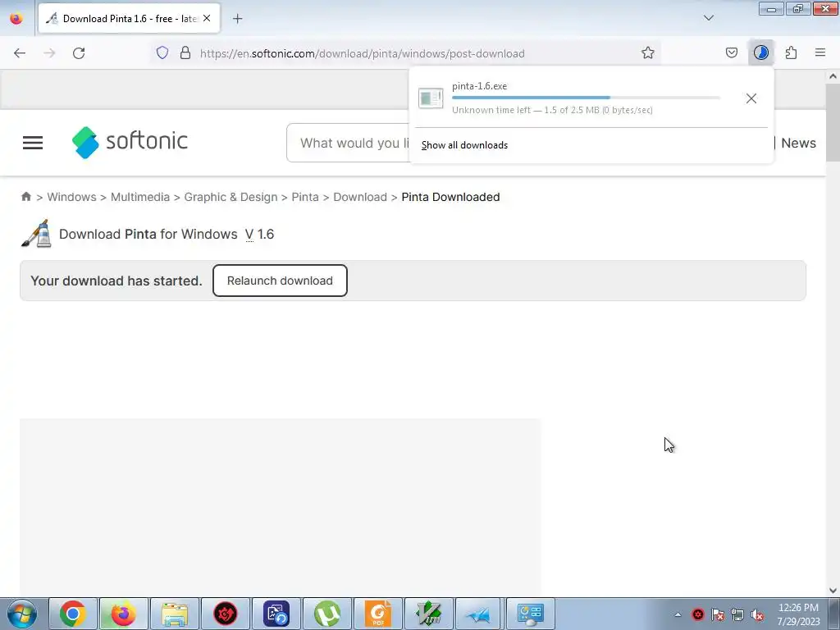Click the Softonic logo

coord(130,143)
